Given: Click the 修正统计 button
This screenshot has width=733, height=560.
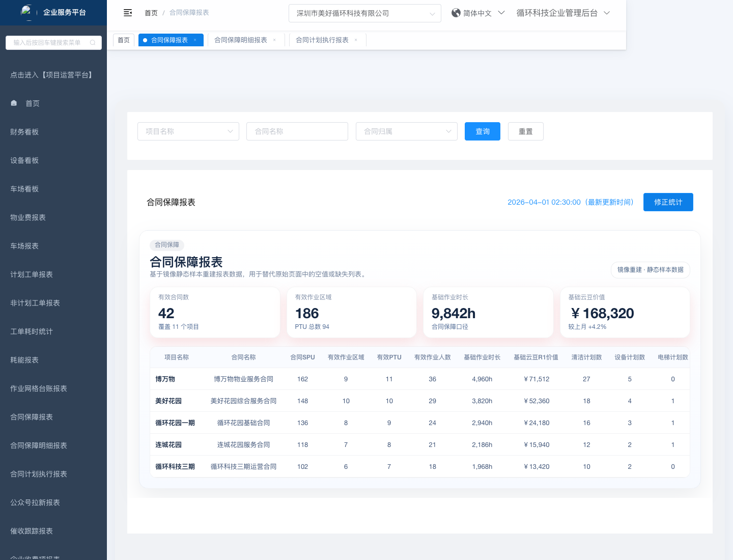Looking at the screenshot, I should tap(668, 202).
